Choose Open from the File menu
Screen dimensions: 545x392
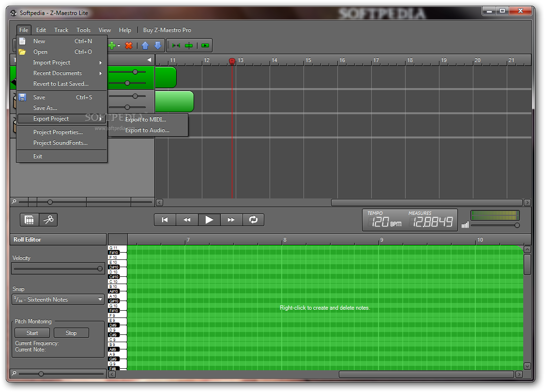point(61,52)
